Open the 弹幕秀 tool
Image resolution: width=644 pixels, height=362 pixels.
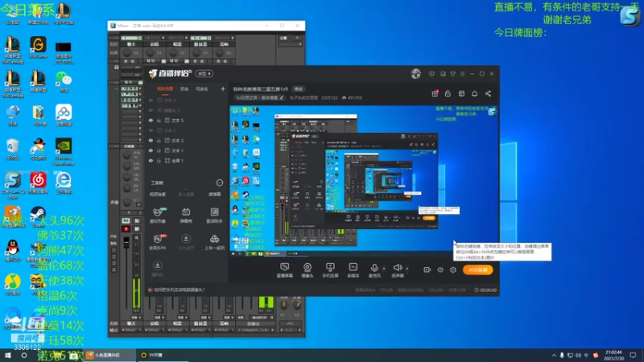(x=186, y=215)
